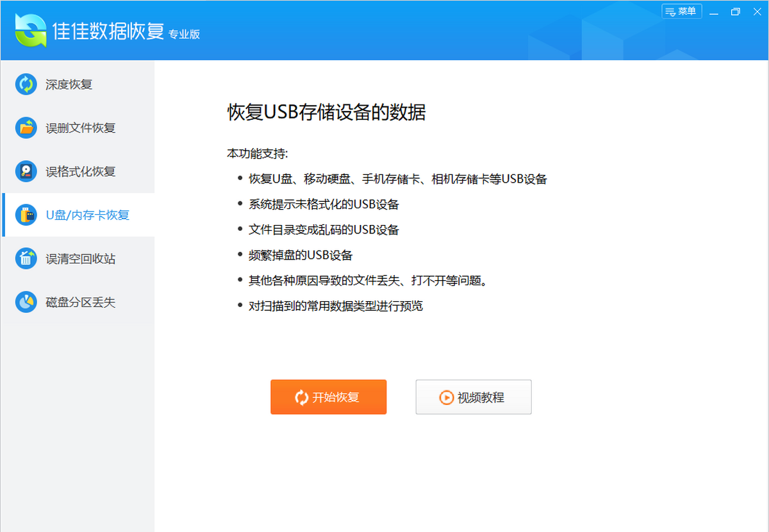Restore down the application window
Viewport: 769px width, 532px height.
735,12
